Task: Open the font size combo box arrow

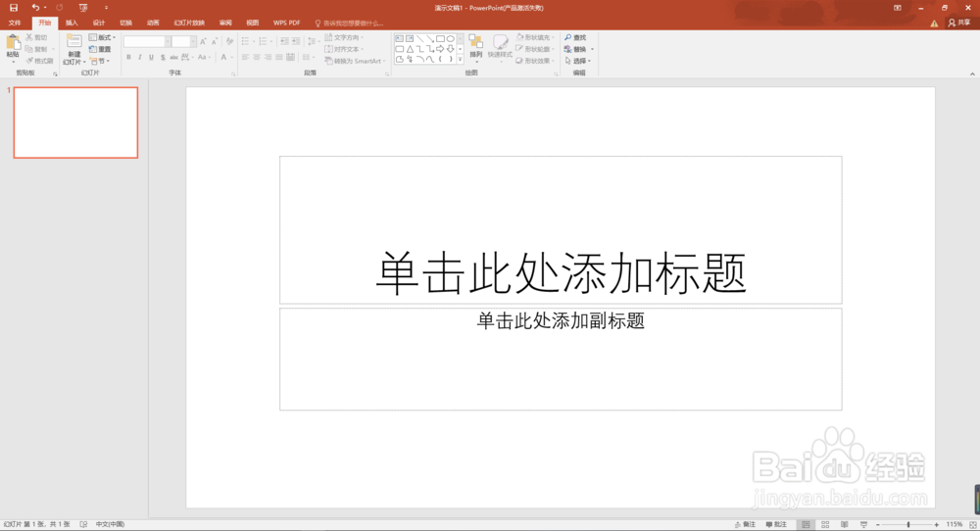Action: [x=193, y=41]
